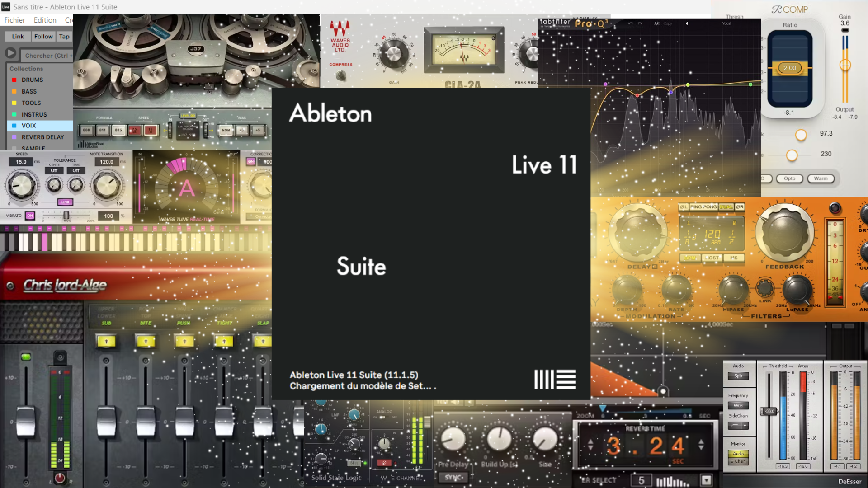The image size is (868, 488).
Task: Click the RComp Ratio fader value 2.00
Action: 790,68
